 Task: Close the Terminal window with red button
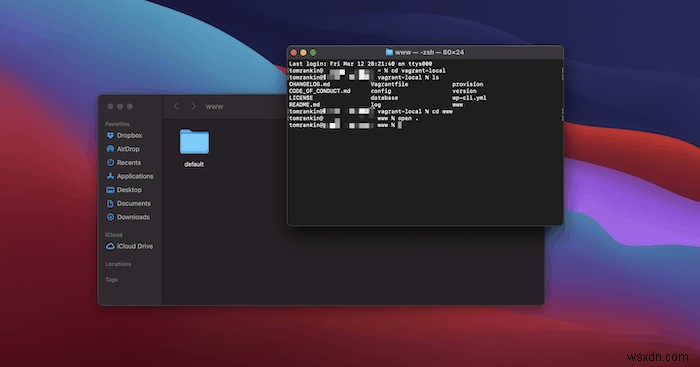(294, 52)
